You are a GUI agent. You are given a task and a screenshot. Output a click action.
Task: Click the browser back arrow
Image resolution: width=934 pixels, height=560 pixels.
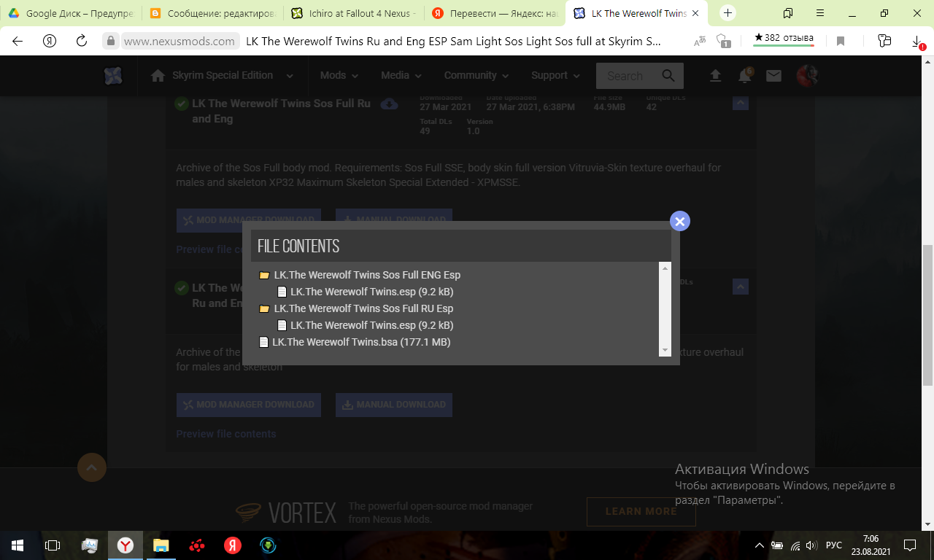point(18,41)
